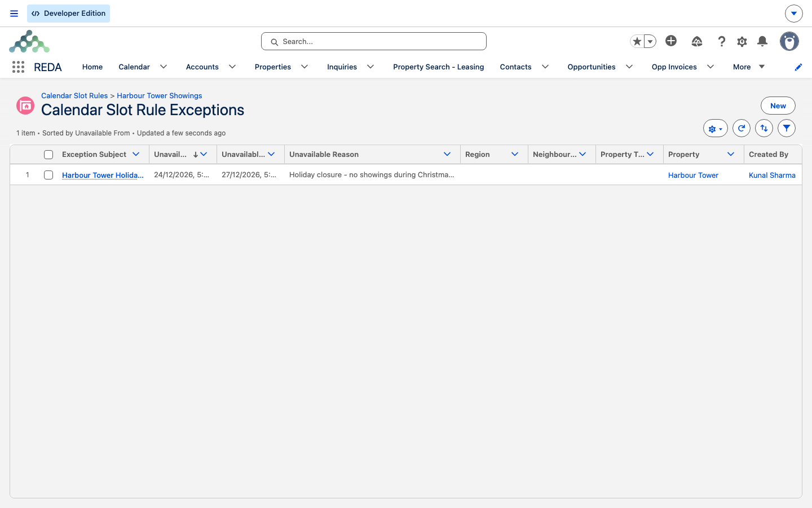Image resolution: width=812 pixels, height=508 pixels.
Task: Click the pencil edit navigation icon
Action: 798,67
